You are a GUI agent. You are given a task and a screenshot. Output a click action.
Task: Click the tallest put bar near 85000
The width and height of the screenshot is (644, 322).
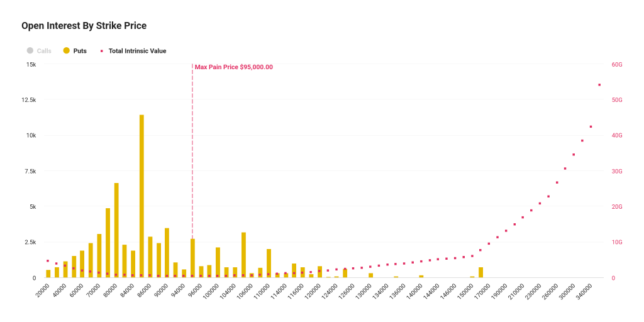(142, 196)
